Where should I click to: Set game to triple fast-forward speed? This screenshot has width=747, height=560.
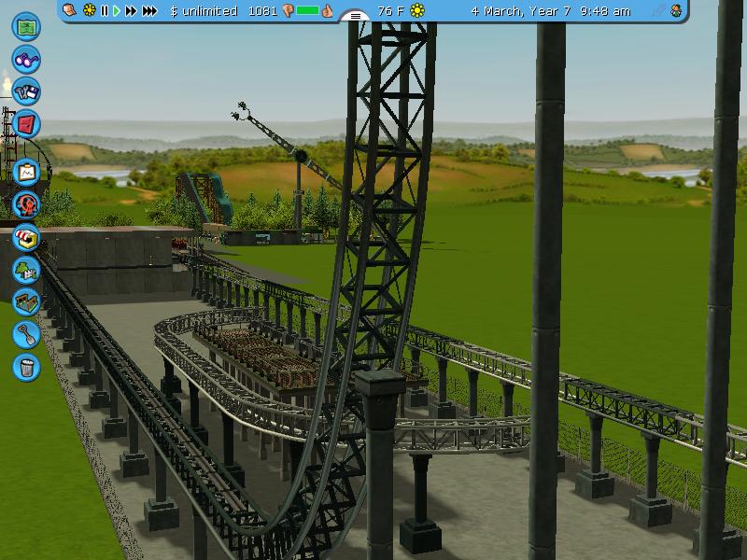pyautogui.click(x=149, y=10)
